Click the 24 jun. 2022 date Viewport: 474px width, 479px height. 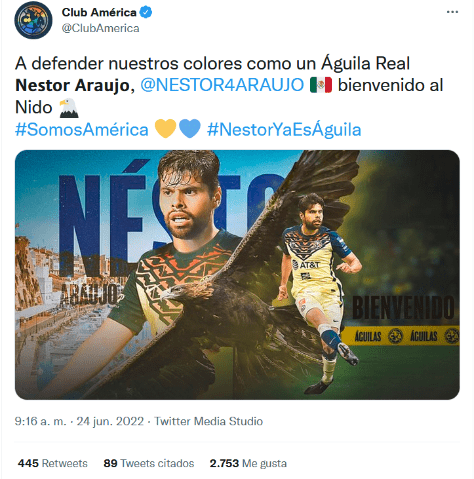pos(110,421)
